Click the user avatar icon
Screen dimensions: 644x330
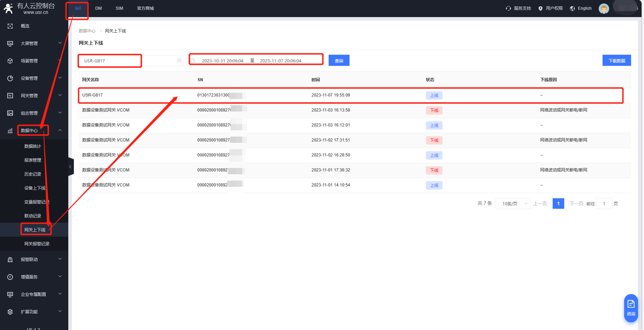604,8
